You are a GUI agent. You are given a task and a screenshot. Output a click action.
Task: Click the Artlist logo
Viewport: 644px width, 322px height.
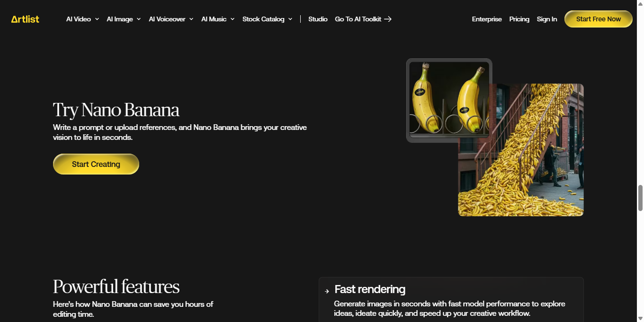(25, 19)
